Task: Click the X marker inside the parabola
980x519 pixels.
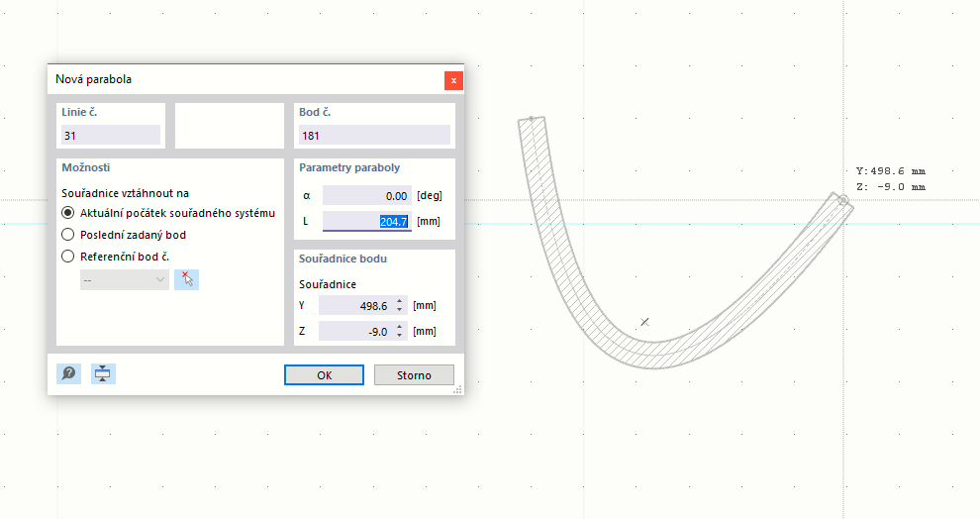Action: point(644,322)
